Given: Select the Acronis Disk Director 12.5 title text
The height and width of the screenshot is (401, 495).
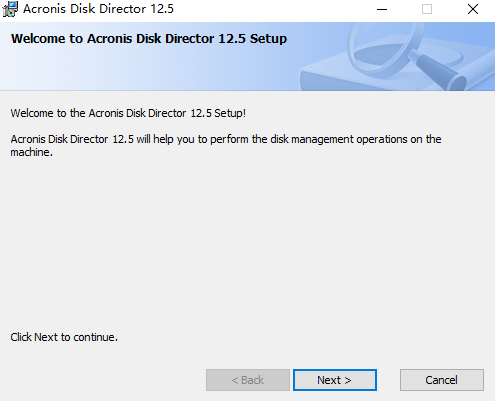Looking at the screenshot, I should 98,9.
